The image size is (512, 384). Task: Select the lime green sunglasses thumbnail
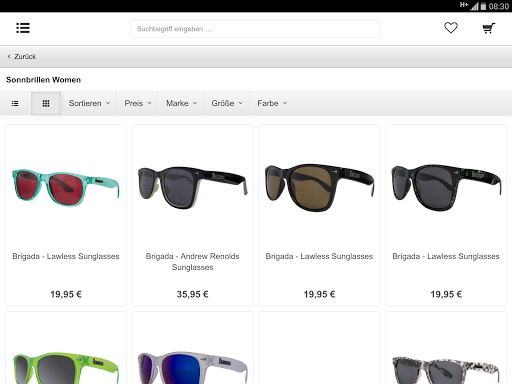tap(66, 367)
